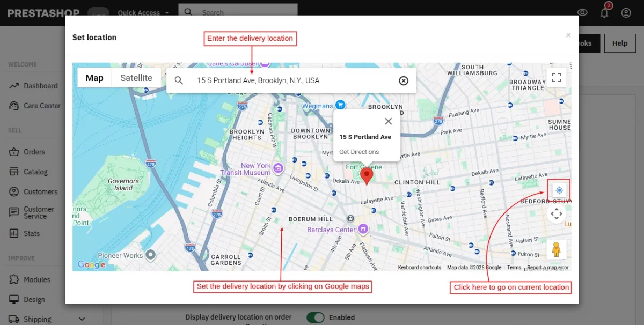Image resolution: width=644 pixels, height=325 pixels.
Task: Click the Orders basket icon
Action: click(x=14, y=152)
